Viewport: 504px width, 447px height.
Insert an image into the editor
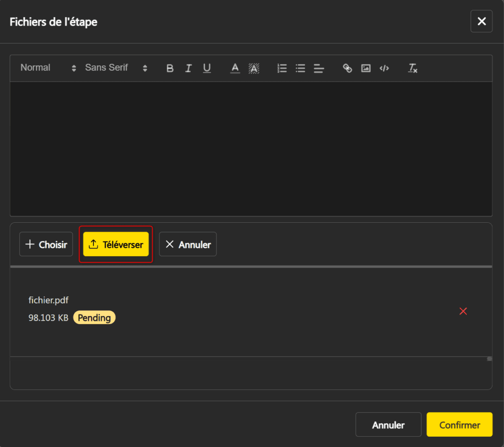[x=366, y=68]
